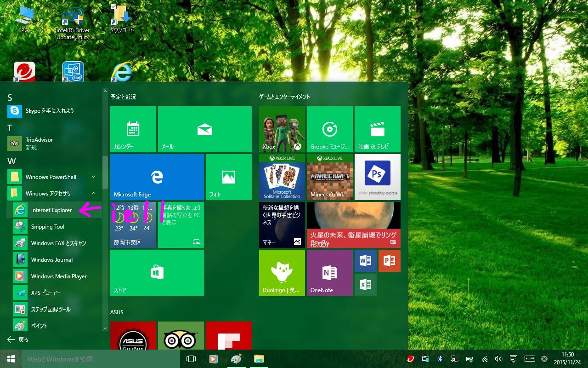The height and width of the screenshot is (368, 588).
Task: Open the 静岡市葵区 weather tile
Action: point(133,225)
